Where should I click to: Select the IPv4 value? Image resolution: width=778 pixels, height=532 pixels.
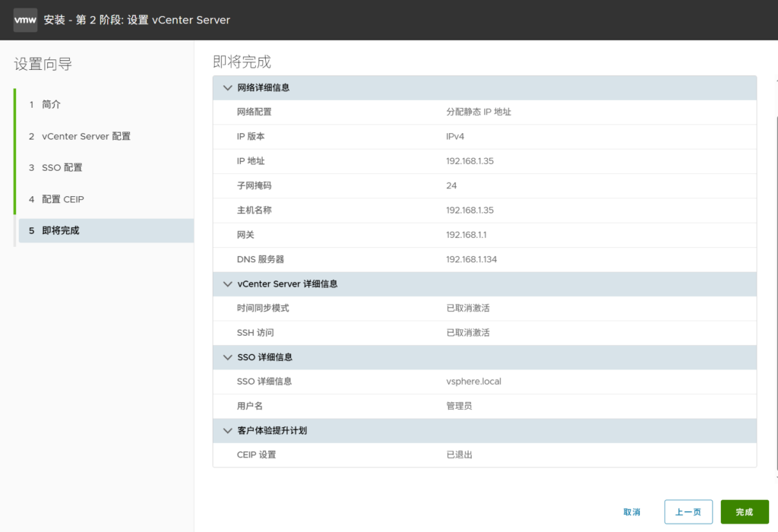(x=455, y=137)
